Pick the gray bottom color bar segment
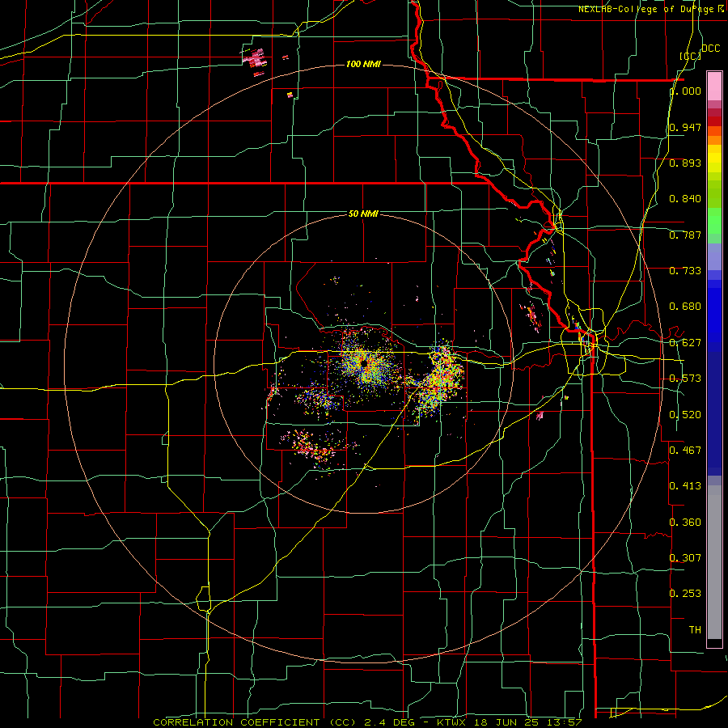Screen dimensions: 728x728 pyautogui.click(x=714, y=562)
